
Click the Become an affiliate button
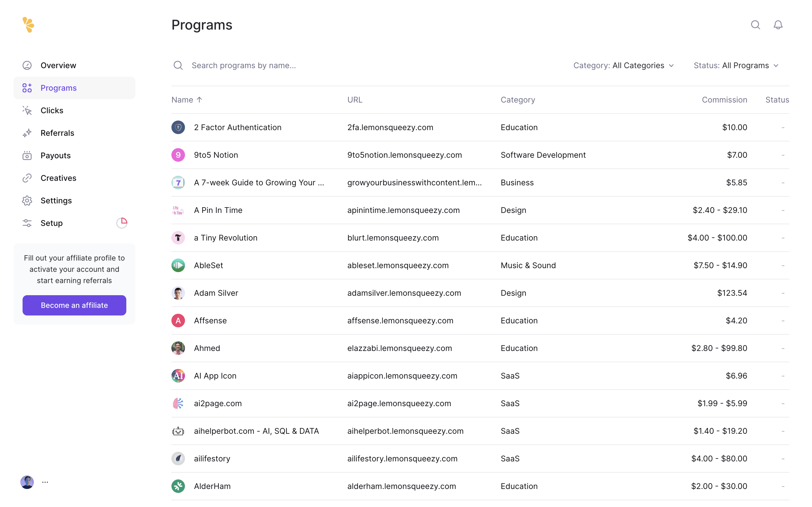pos(74,305)
